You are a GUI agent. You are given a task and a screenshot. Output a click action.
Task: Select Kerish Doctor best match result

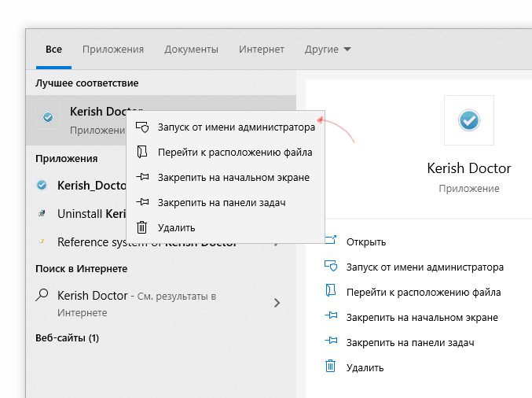(x=161, y=120)
